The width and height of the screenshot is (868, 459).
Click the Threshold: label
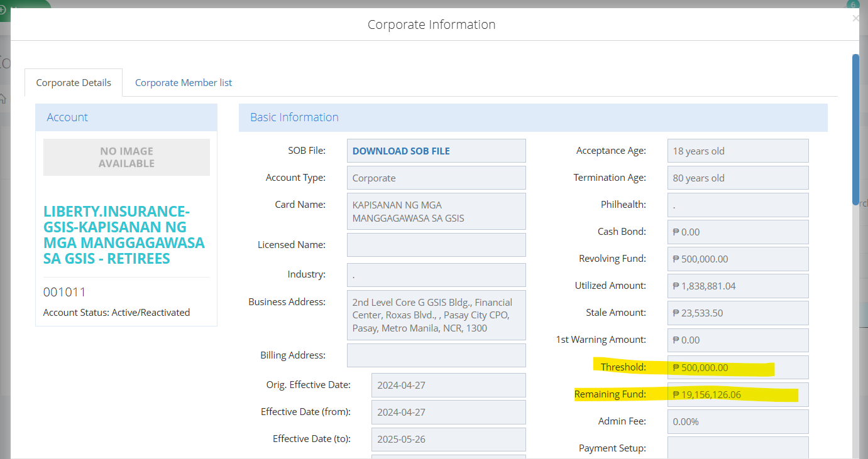pos(624,367)
